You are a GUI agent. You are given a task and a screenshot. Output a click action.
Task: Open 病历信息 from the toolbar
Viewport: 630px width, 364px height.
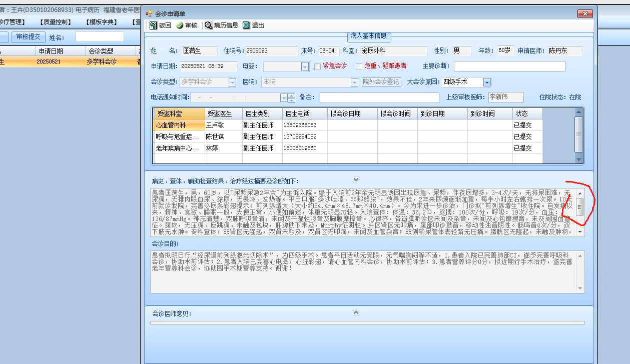[x=221, y=25]
